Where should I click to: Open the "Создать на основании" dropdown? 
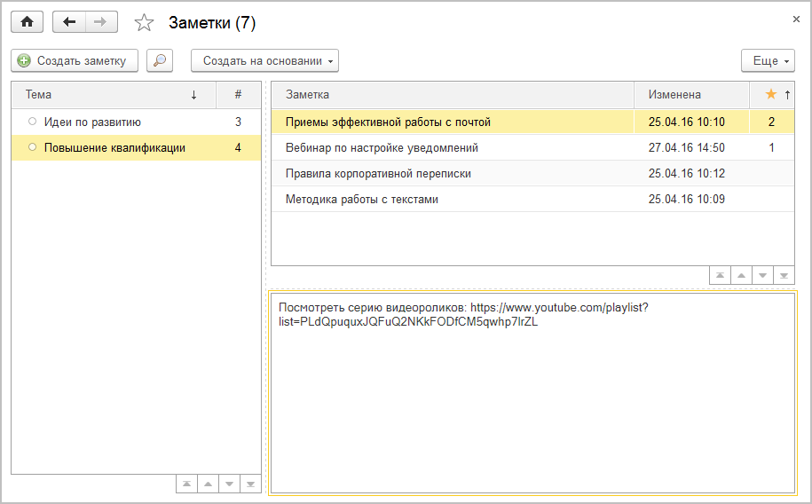point(264,60)
